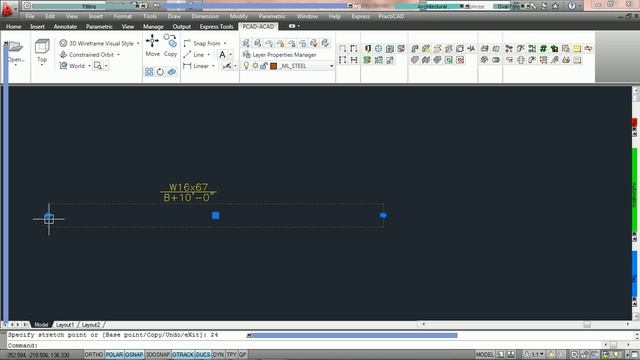Click the AutoCAD application menu logo

(x=7, y=9)
